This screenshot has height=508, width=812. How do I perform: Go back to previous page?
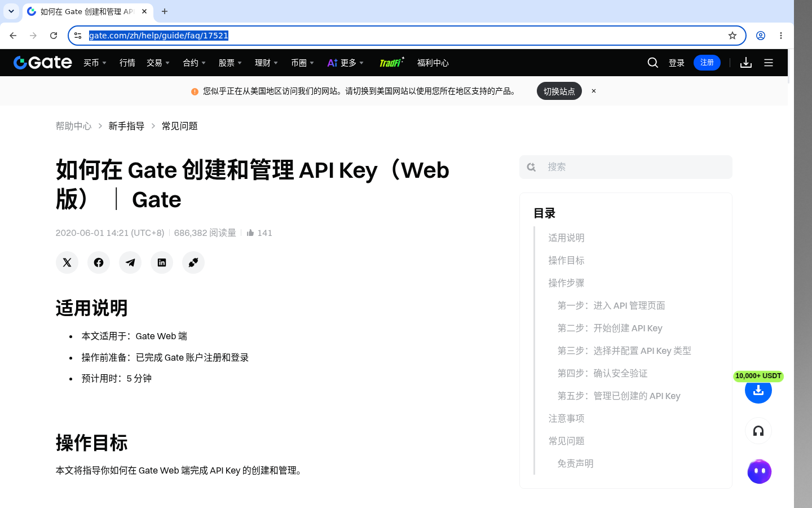(13, 36)
